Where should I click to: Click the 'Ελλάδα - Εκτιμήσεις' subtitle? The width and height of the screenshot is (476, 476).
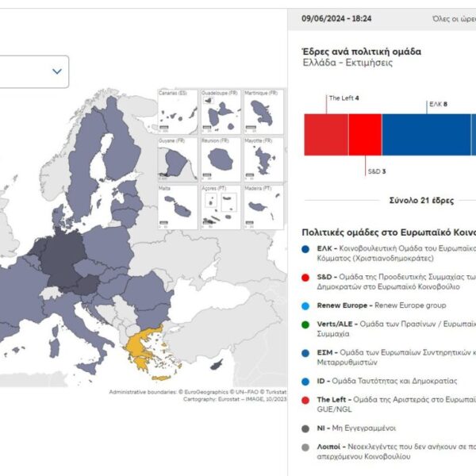347,63
